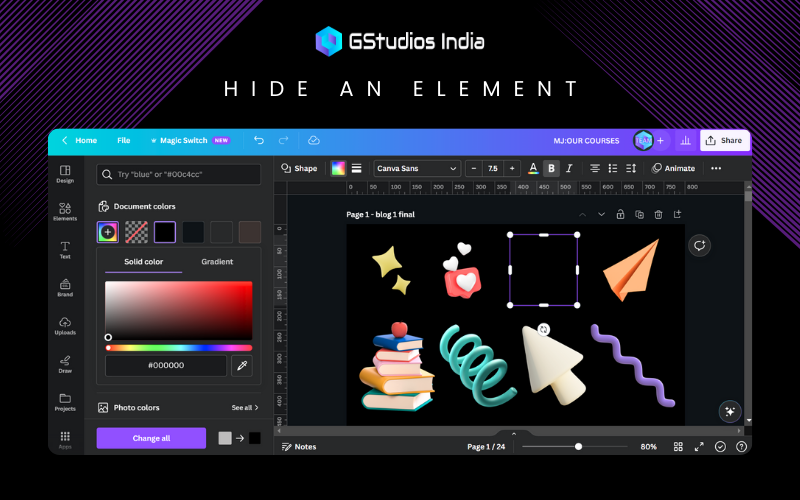Delete the page with the trash icon
The width and height of the screenshot is (800, 500).
[x=658, y=214]
